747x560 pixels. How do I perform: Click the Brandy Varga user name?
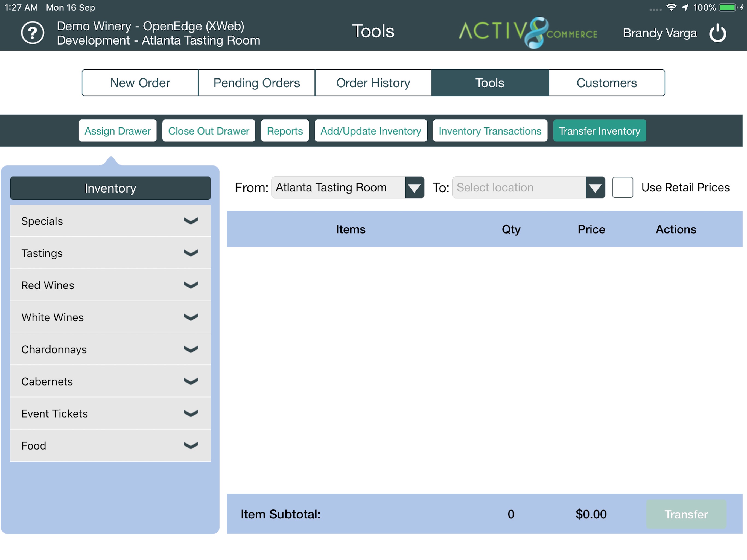coord(660,33)
